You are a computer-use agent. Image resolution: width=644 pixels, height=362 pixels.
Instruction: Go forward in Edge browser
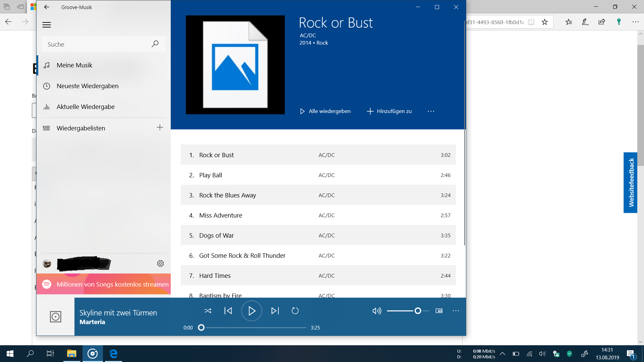[25, 22]
